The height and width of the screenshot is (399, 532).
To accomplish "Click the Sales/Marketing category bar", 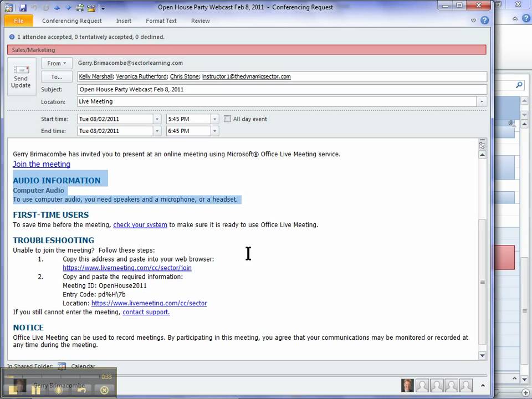I will (x=247, y=50).
